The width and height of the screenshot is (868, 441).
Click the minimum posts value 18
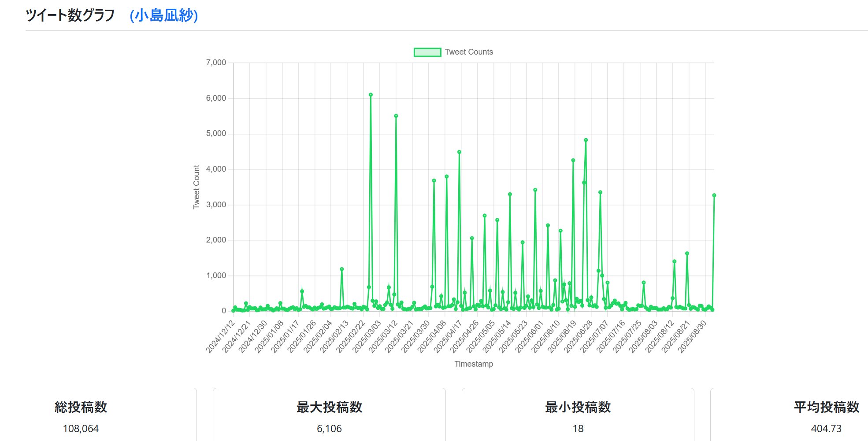[x=578, y=429]
